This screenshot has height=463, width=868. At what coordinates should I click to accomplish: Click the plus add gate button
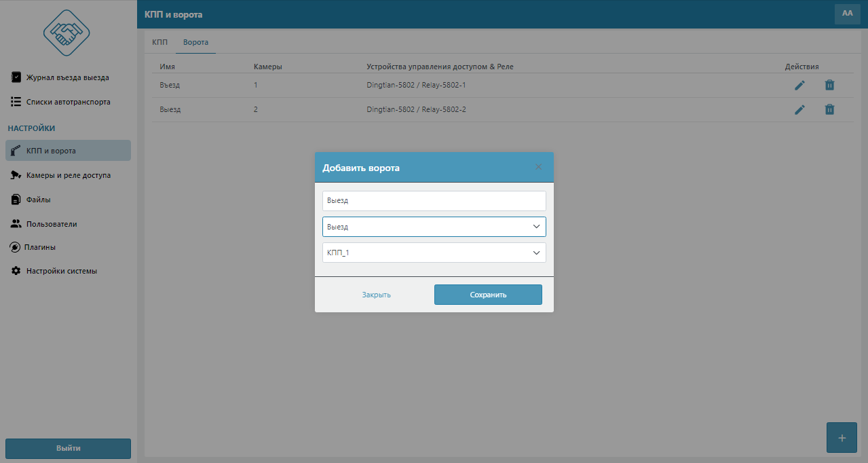pos(842,438)
